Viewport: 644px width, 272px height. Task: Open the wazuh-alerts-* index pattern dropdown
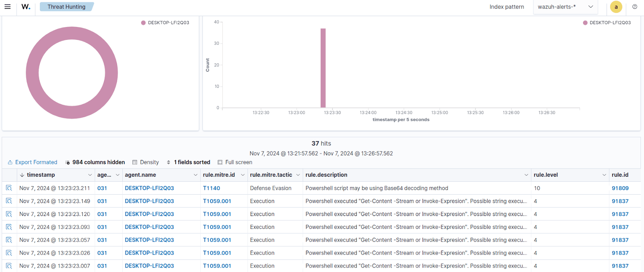(565, 7)
